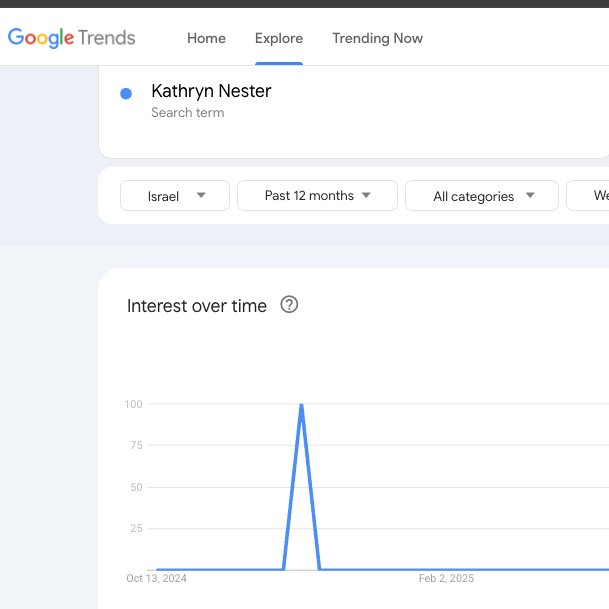Click the Kathryn Nester search term field
This screenshot has width=609, height=609.
coord(211,91)
